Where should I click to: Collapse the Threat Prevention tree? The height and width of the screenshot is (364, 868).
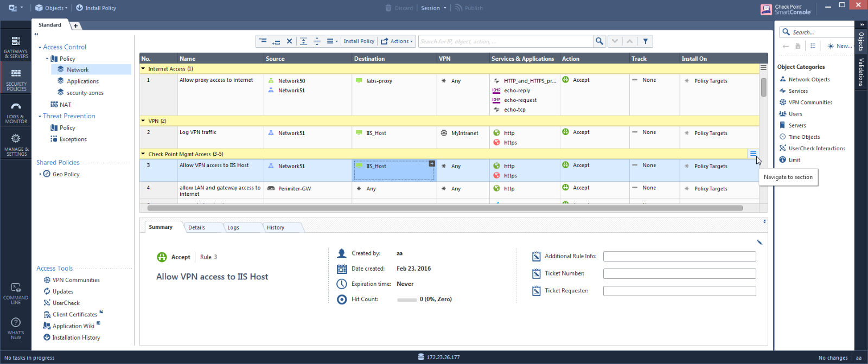(40, 117)
